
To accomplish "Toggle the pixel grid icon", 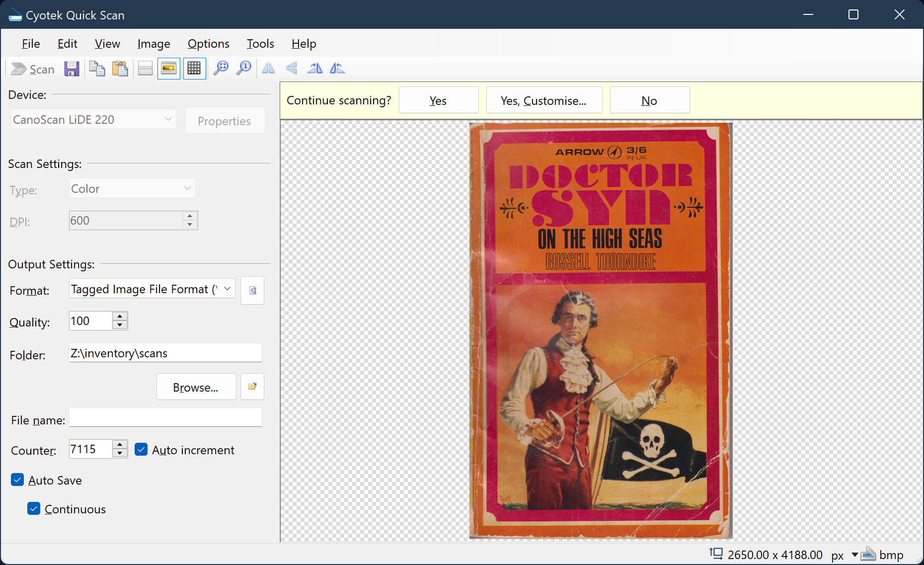I will coord(194,69).
